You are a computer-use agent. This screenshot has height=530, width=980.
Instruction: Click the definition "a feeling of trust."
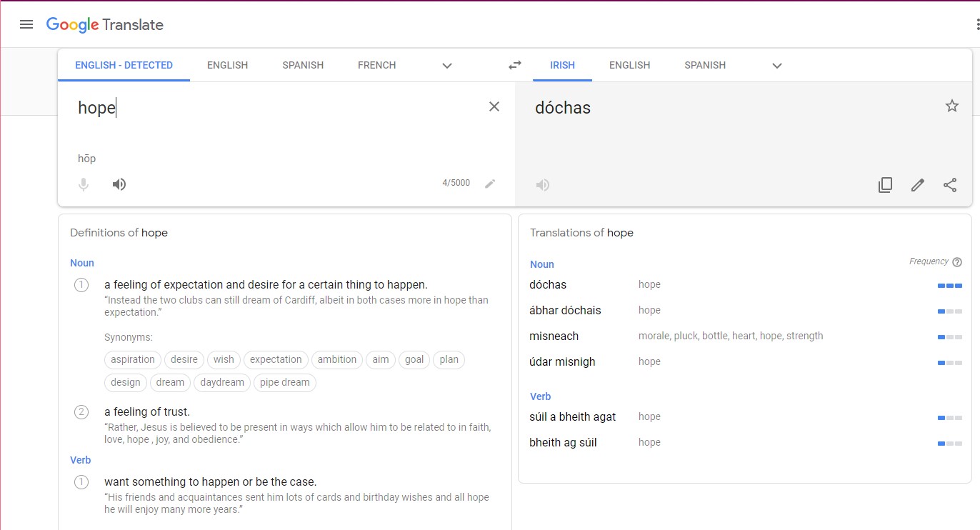point(147,412)
